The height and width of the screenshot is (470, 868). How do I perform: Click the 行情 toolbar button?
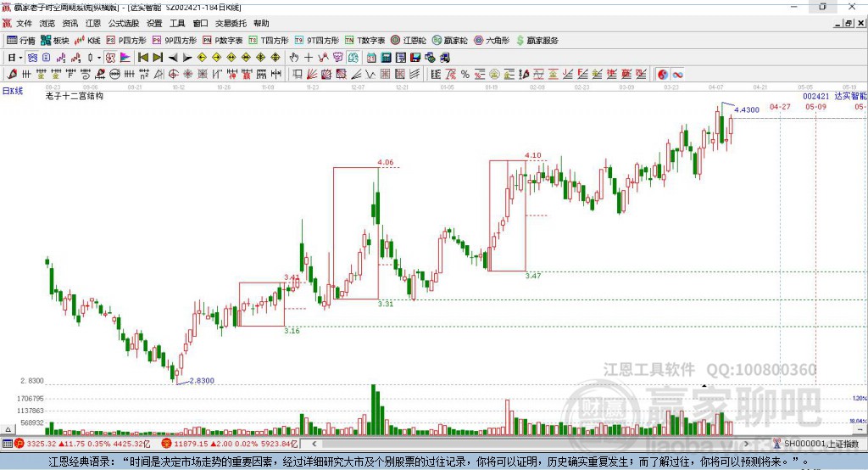[x=21, y=40]
